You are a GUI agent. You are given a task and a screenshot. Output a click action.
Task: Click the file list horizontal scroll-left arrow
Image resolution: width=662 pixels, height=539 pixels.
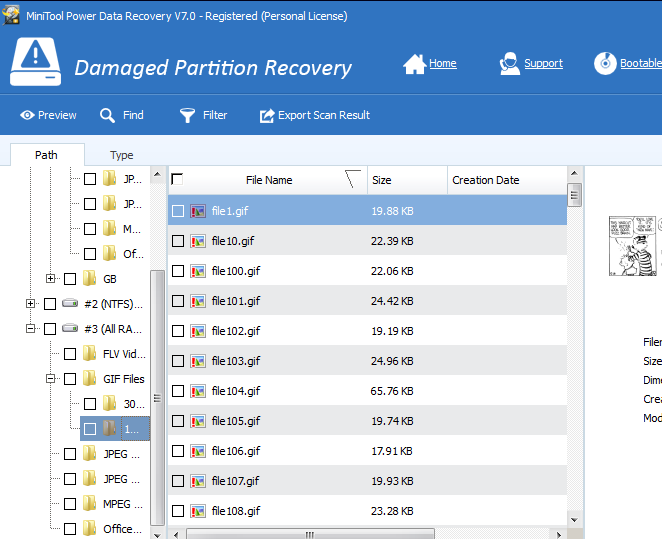coord(176,535)
